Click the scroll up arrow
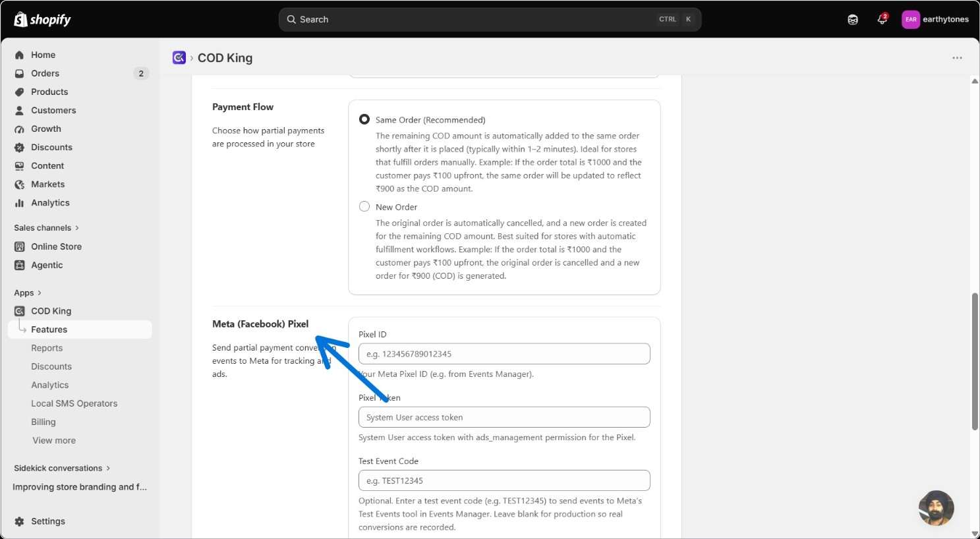The image size is (980, 539). (x=975, y=81)
